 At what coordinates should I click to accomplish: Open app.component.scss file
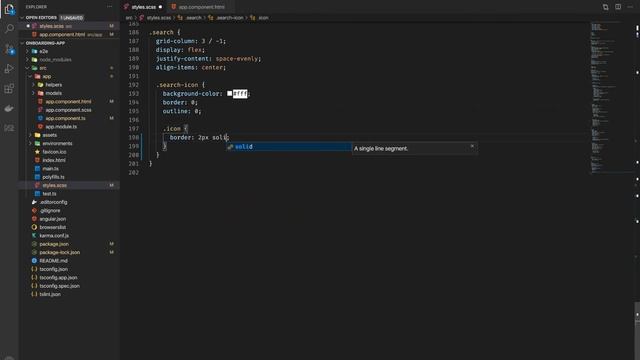point(69,110)
